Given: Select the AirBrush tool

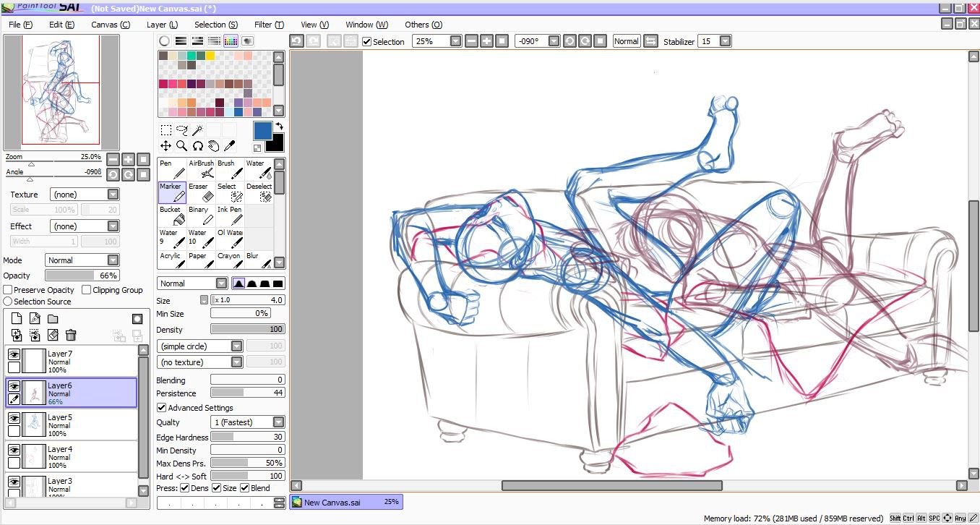Looking at the screenshot, I should click(201, 169).
